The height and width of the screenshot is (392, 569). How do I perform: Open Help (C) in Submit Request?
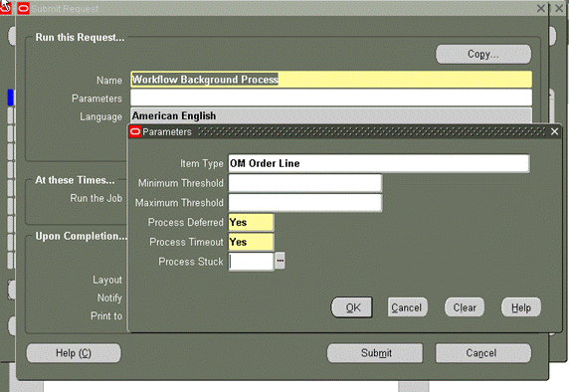click(74, 353)
